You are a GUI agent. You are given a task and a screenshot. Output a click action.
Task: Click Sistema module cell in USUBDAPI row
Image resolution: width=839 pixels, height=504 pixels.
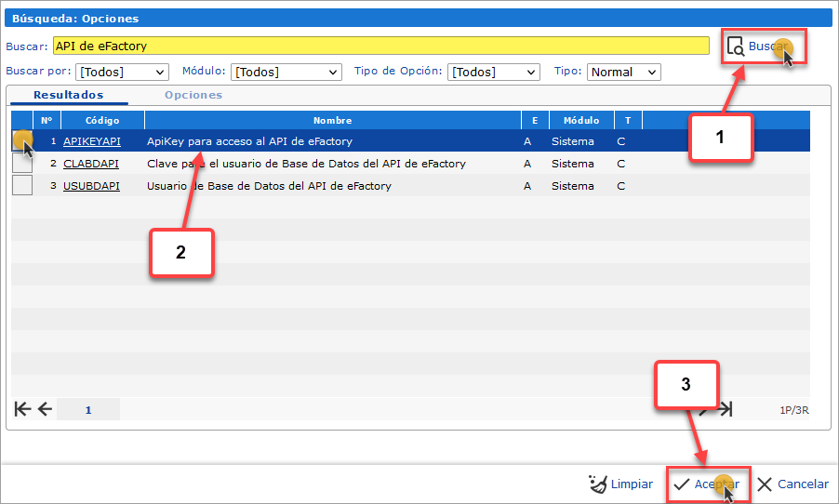(x=573, y=186)
